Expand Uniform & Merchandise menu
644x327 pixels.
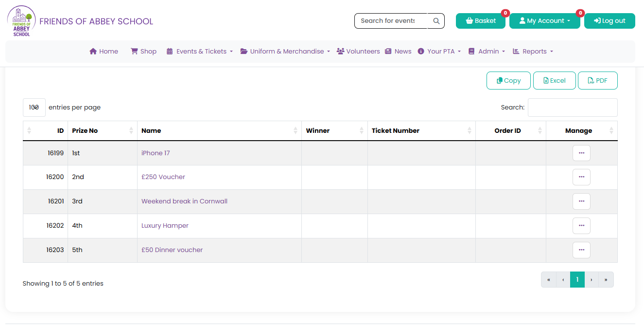pos(285,51)
